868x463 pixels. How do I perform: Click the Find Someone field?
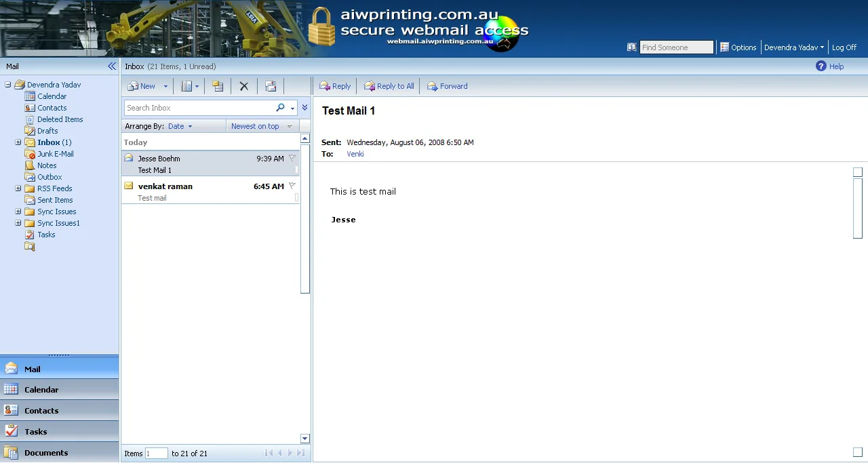point(676,47)
